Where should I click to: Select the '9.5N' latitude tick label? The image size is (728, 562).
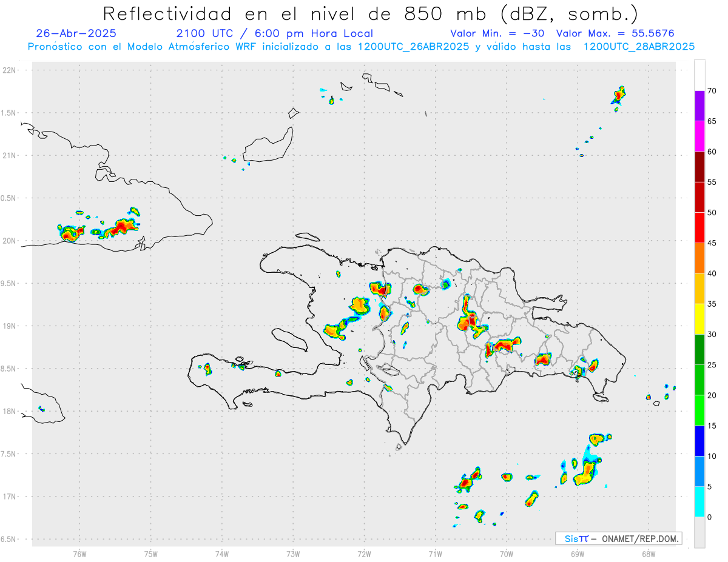(x=8, y=283)
